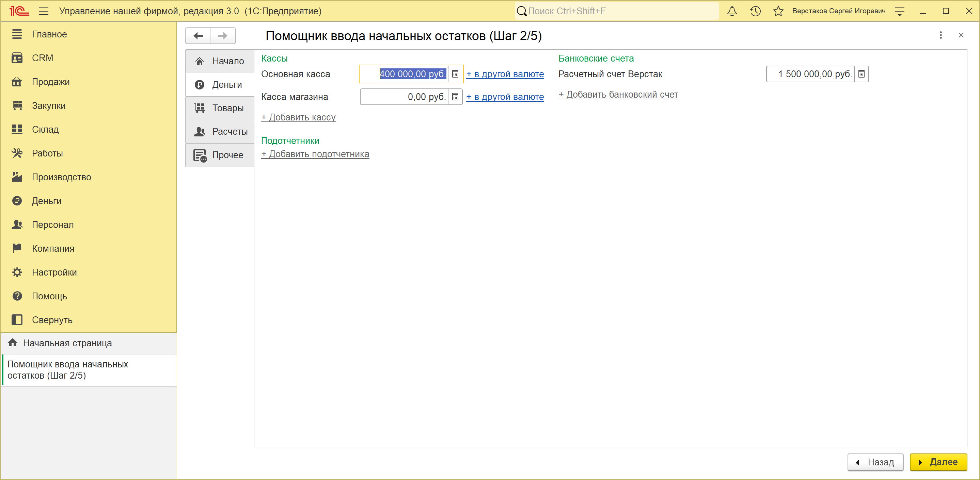Minimize the 1C application window
The width and height of the screenshot is (980, 480).
[922, 12]
